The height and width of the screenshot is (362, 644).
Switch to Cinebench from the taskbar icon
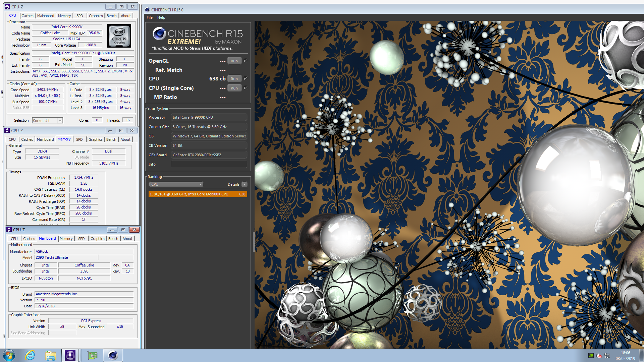pyautogui.click(x=113, y=355)
